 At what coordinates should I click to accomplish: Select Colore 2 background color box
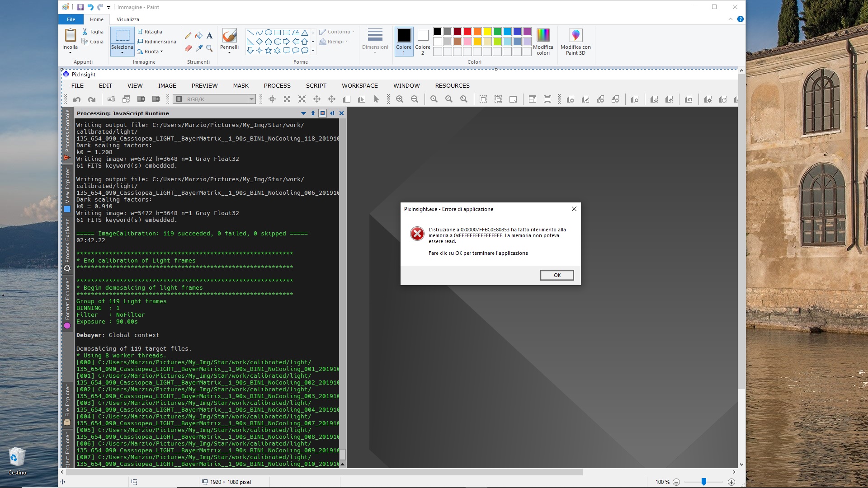423,41
